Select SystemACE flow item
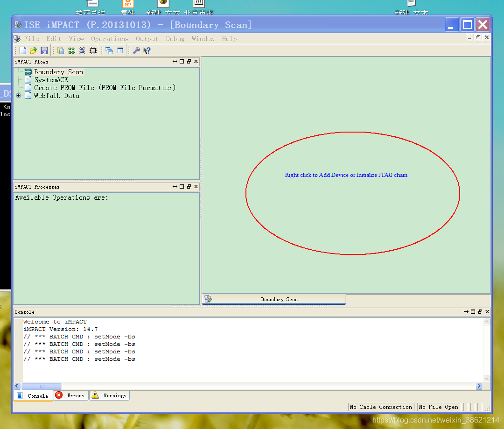The height and width of the screenshot is (429, 504). [x=51, y=80]
